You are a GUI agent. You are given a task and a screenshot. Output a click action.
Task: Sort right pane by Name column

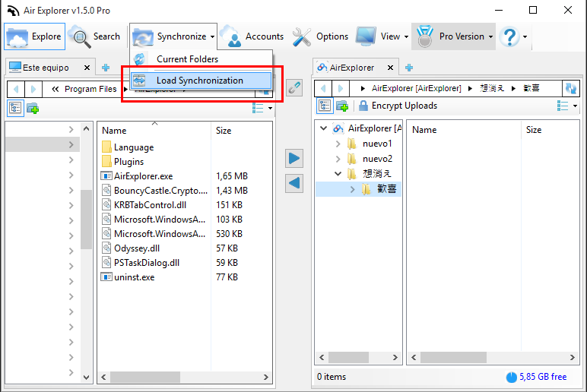(x=464, y=130)
